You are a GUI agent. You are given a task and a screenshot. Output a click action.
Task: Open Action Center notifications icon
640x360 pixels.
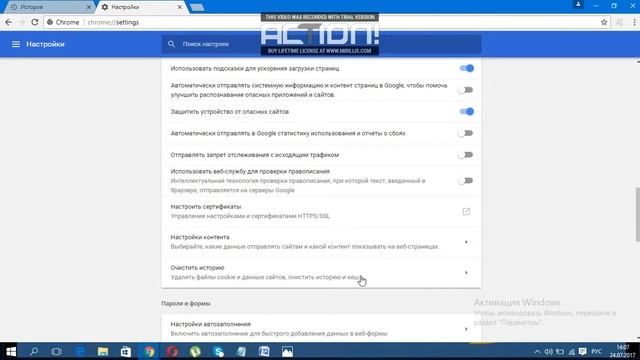coord(582,351)
